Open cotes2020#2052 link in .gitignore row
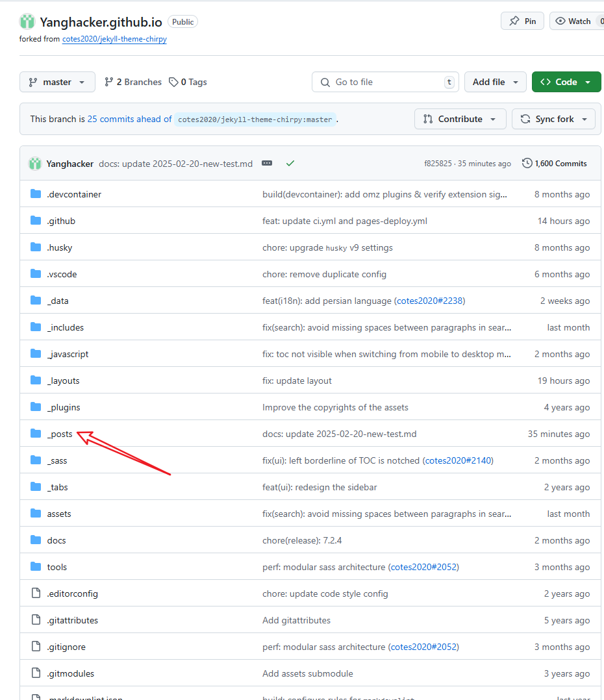Image resolution: width=604 pixels, height=700 pixels. pos(423,647)
